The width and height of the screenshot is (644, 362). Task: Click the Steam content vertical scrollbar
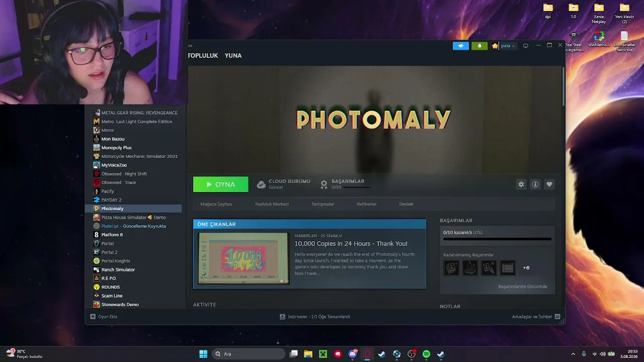563,86
